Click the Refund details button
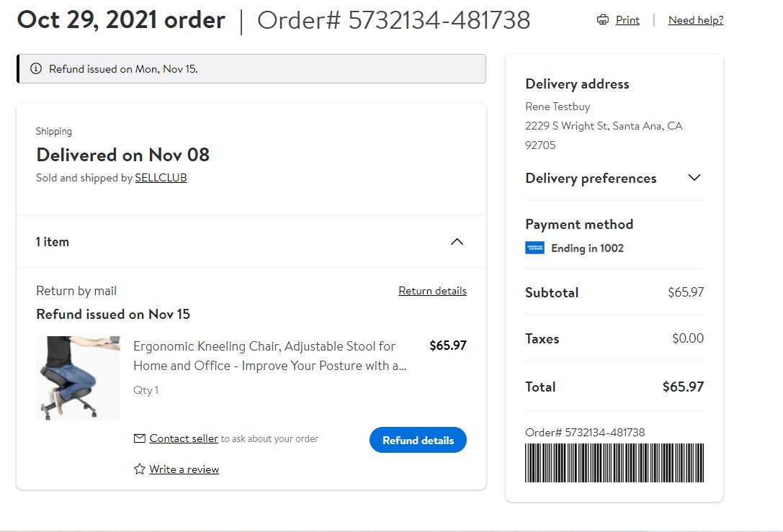The width and height of the screenshot is (783, 532). coord(418,440)
